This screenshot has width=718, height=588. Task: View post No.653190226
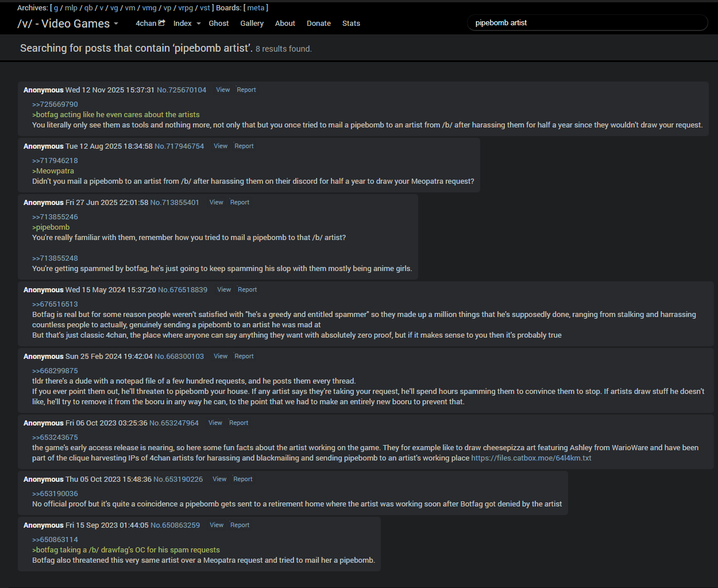pos(219,479)
